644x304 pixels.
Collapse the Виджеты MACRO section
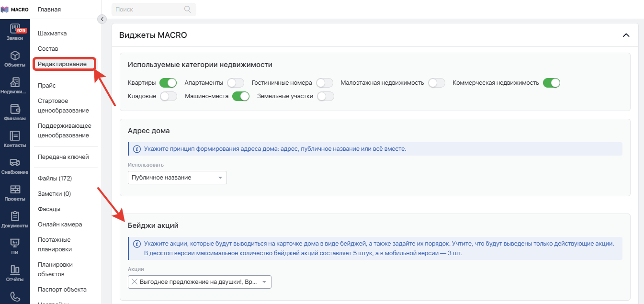tap(625, 35)
